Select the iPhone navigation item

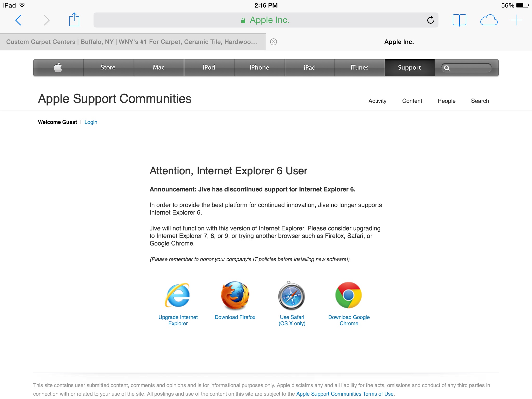259,68
